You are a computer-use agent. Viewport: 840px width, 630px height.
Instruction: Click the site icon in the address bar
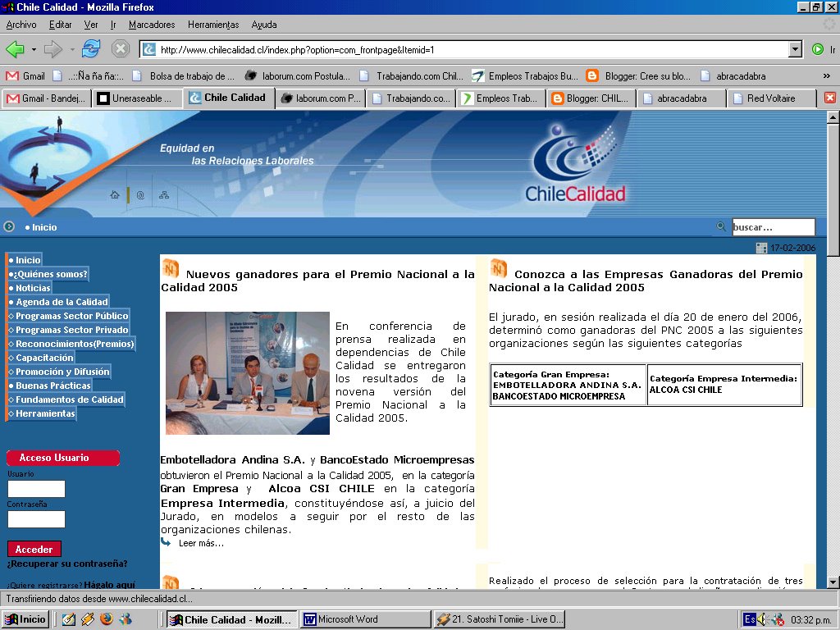coord(149,50)
